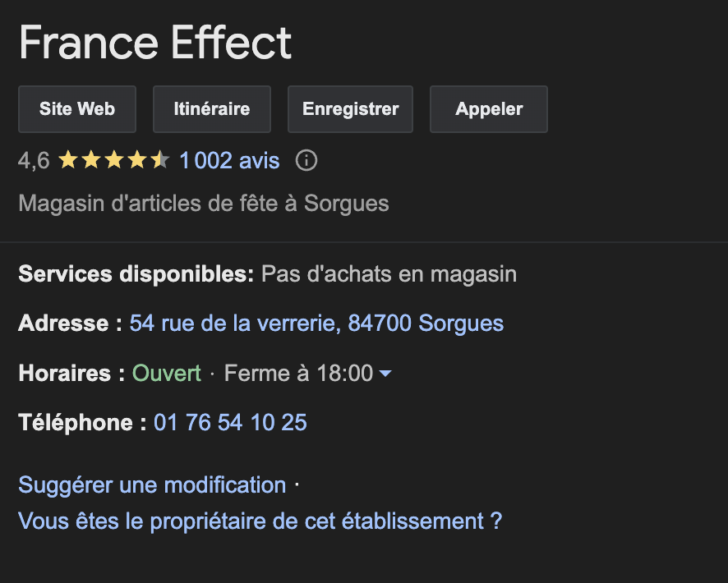Click the info icon beside the reviews count
This screenshot has width=728, height=583.
(306, 161)
